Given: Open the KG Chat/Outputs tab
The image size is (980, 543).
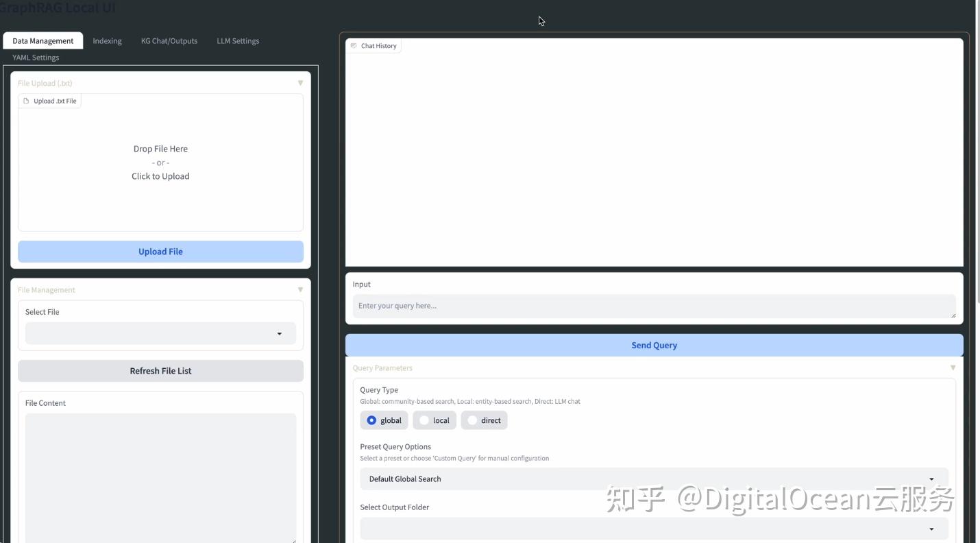Looking at the screenshot, I should [x=169, y=40].
